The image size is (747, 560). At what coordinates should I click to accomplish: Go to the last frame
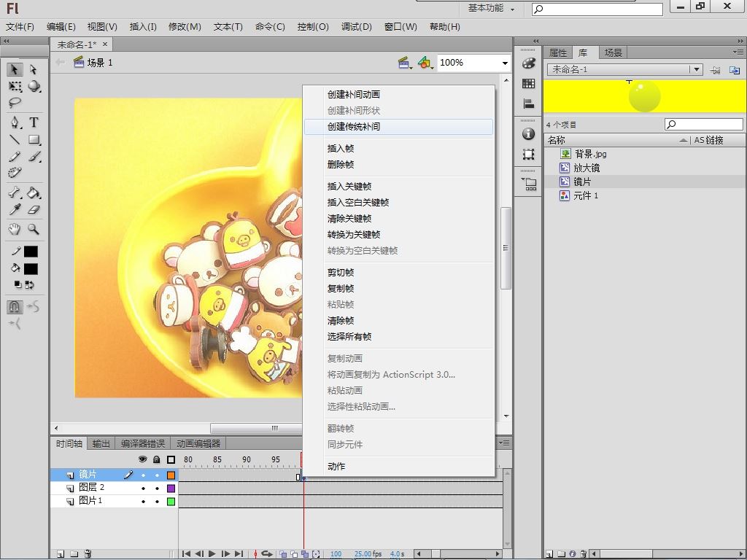(x=239, y=554)
